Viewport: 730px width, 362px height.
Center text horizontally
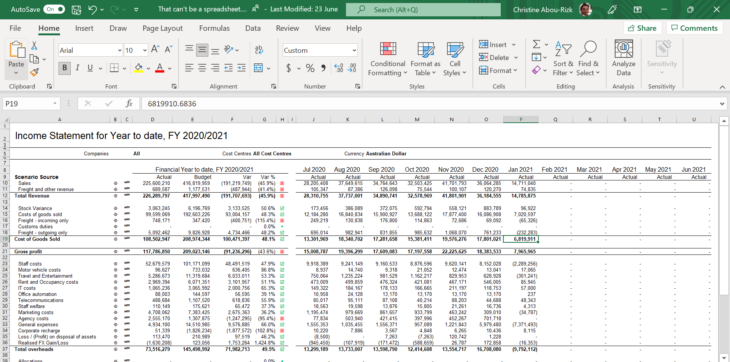click(202, 68)
